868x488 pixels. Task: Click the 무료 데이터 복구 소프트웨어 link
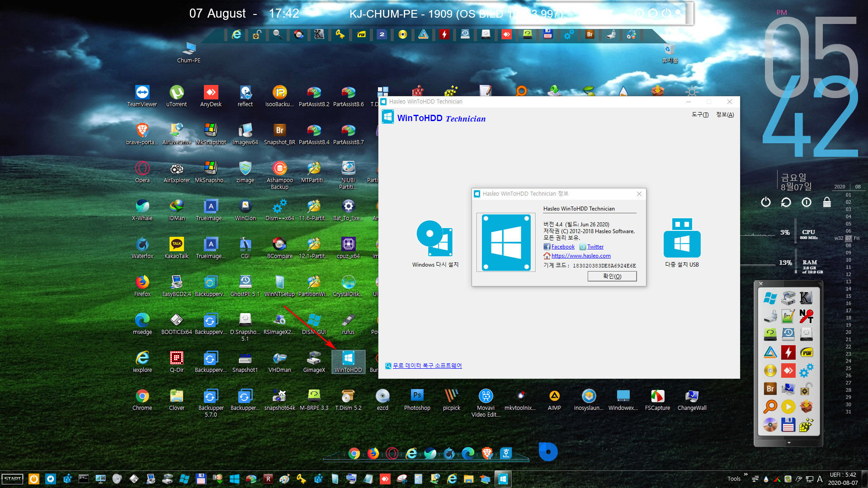click(x=427, y=366)
